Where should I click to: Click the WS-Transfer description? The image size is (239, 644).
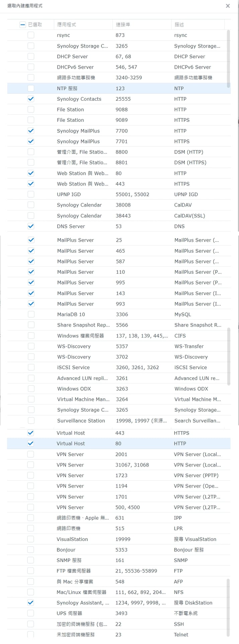(189, 346)
